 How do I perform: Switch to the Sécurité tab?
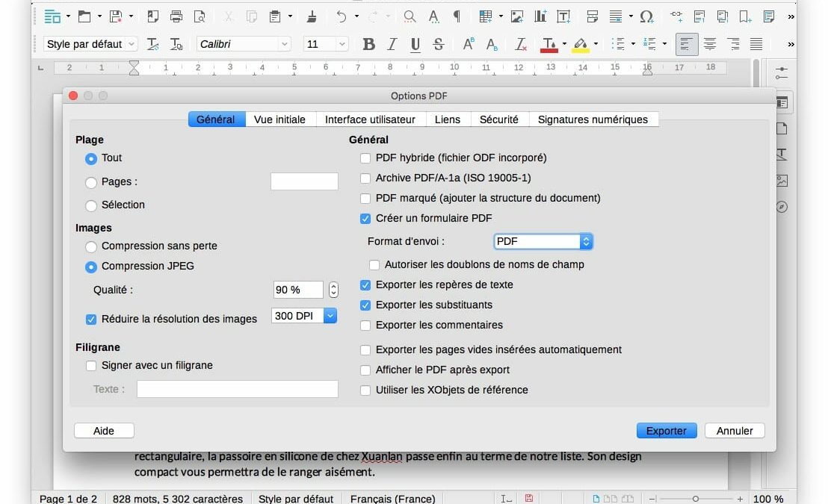498,119
